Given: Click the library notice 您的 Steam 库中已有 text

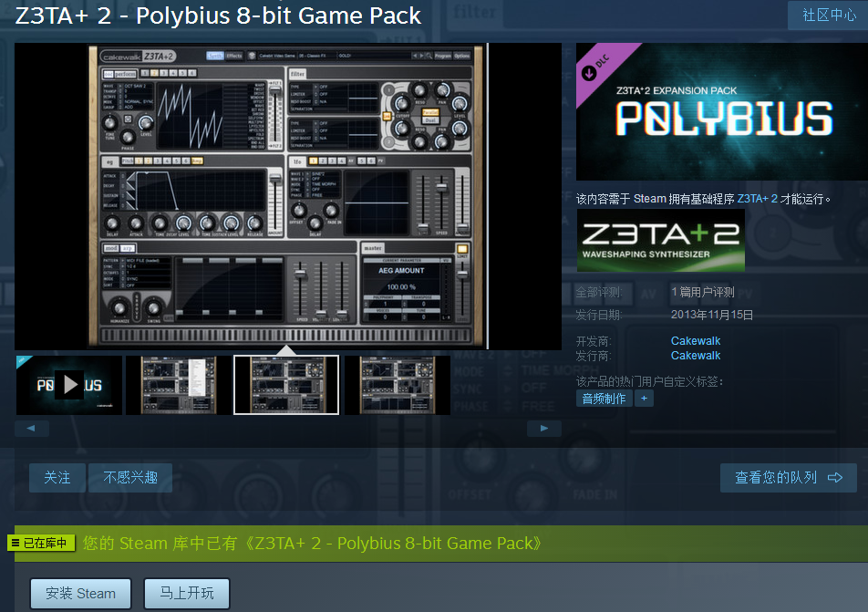Looking at the screenshot, I should [x=312, y=544].
